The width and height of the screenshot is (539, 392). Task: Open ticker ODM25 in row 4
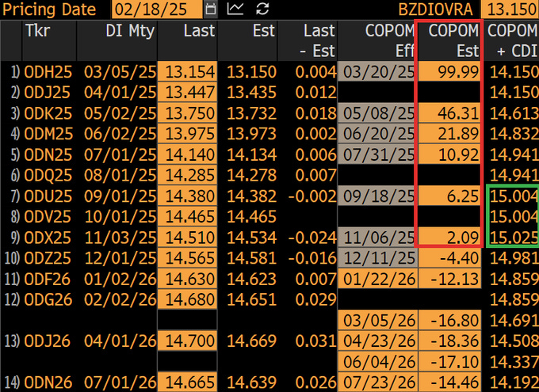point(48,134)
